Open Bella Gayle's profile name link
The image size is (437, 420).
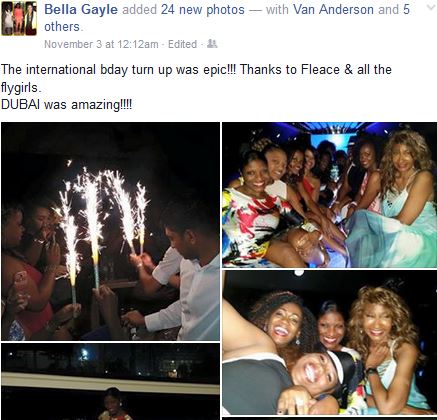(81, 10)
